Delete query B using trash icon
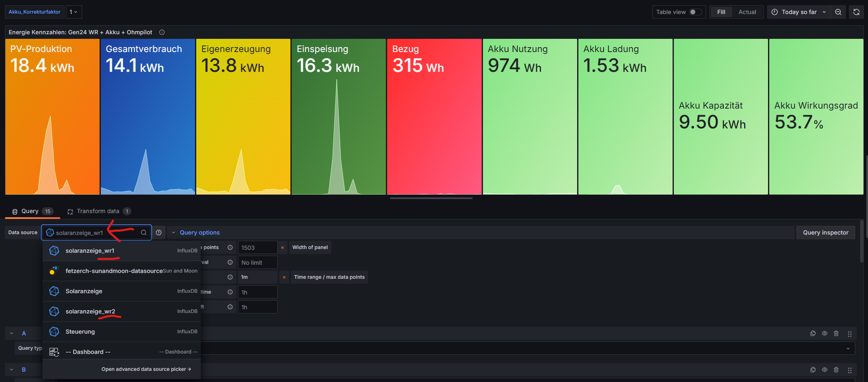 [x=836, y=370]
